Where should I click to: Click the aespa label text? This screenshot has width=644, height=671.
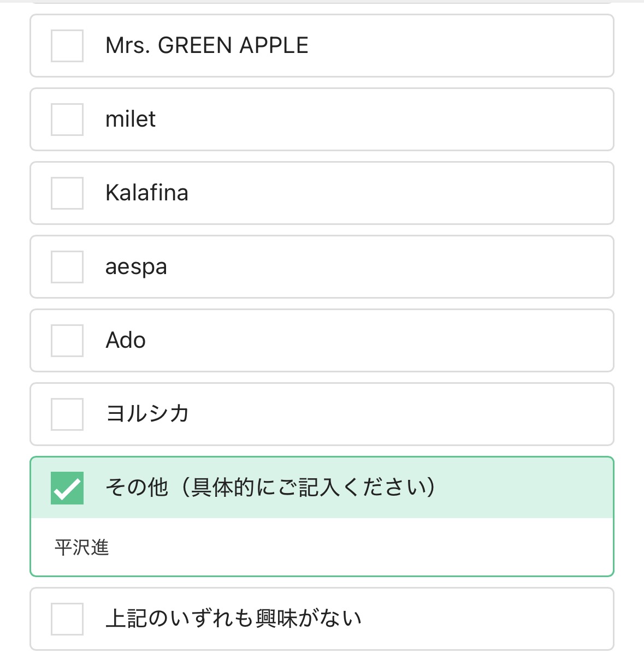pos(136,267)
